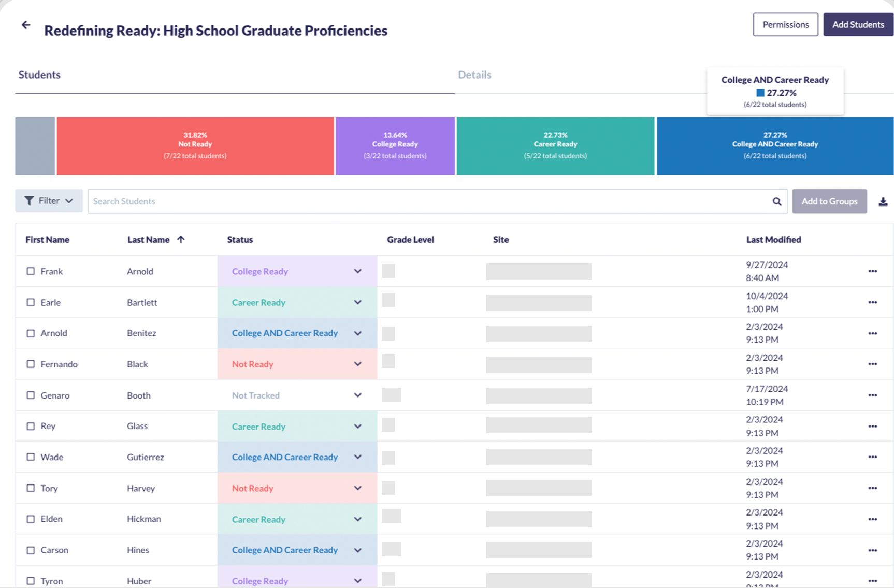
Task: Select the Students tab
Action: click(x=39, y=75)
